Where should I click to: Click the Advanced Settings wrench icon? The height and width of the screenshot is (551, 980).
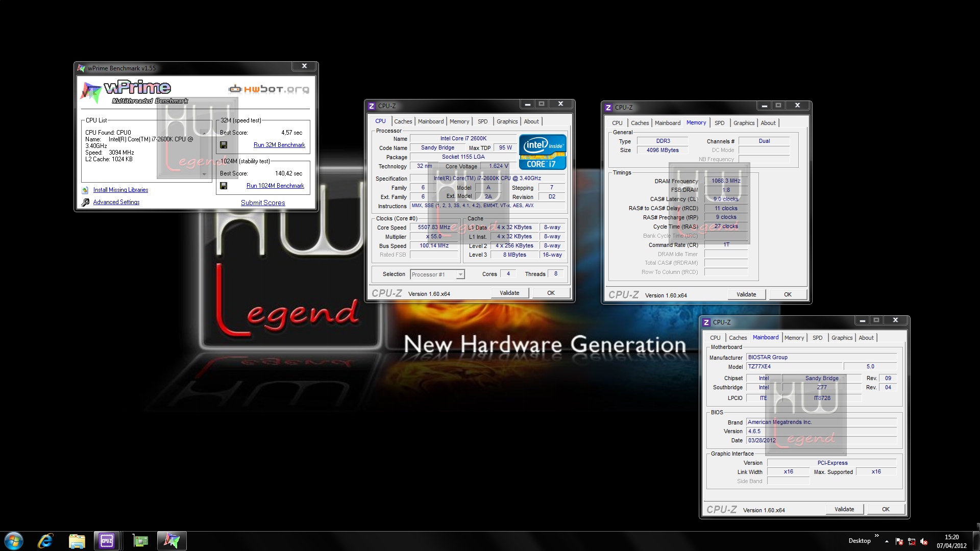(85, 202)
